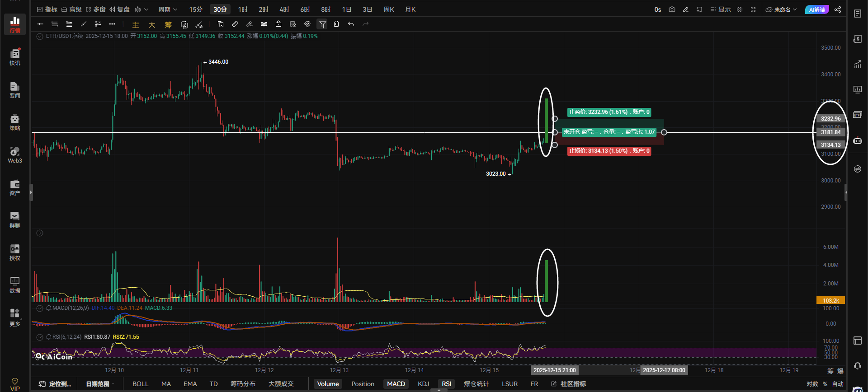Enter fullscreen chart mode
The image size is (868, 392).
click(x=753, y=9)
